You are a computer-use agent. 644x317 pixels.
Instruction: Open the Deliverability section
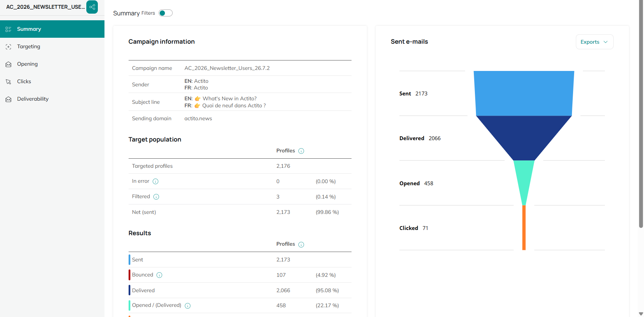52,99
